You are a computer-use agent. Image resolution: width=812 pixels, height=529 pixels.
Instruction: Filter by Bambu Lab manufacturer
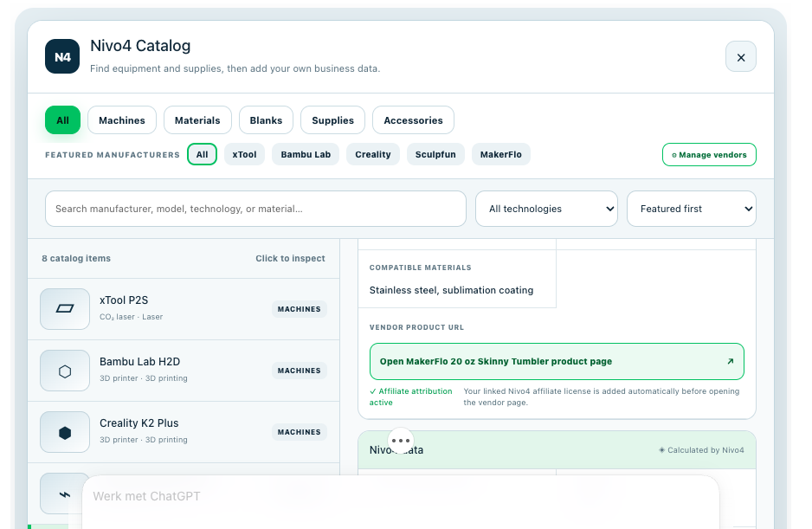coord(306,154)
